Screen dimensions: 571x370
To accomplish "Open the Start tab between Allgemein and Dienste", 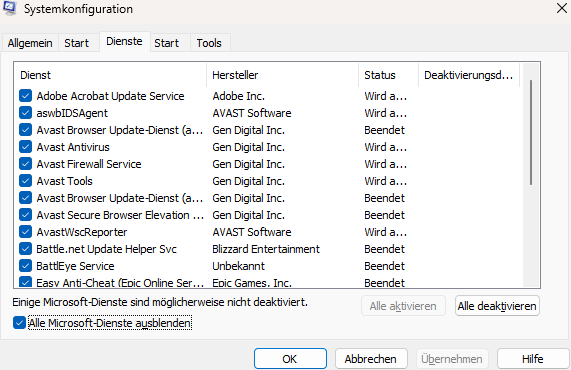I will (76, 43).
